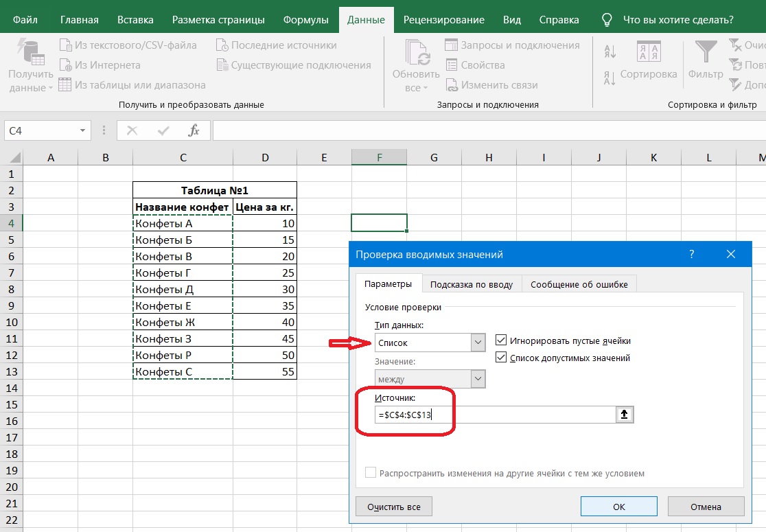Switch to the Формулы tab
The height and width of the screenshot is (532, 766).
coord(306,19)
